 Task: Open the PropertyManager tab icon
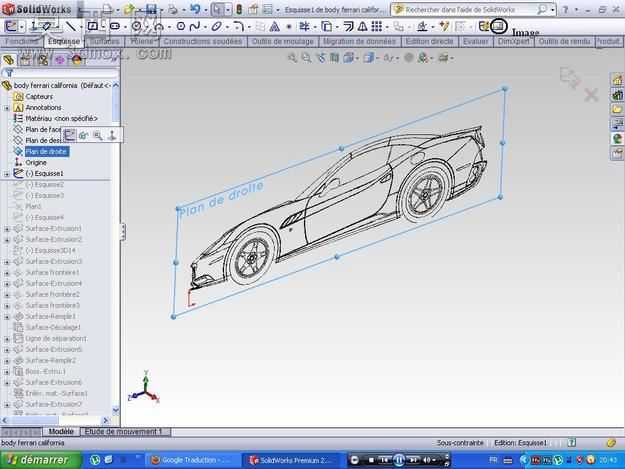click(26, 60)
